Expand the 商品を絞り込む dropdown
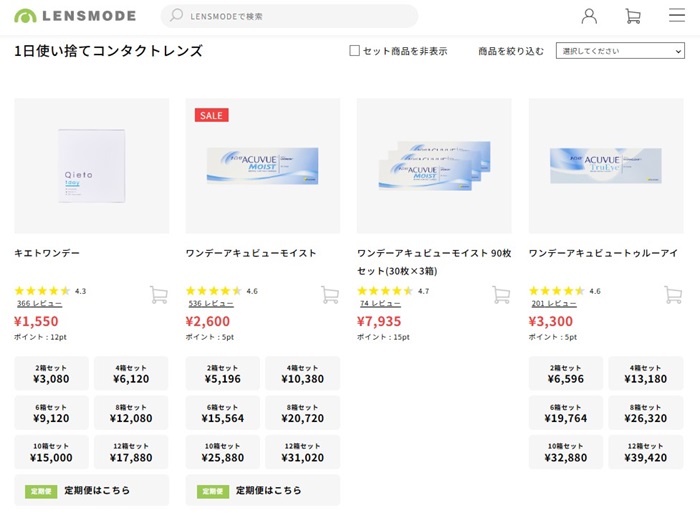 pos(619,51)
